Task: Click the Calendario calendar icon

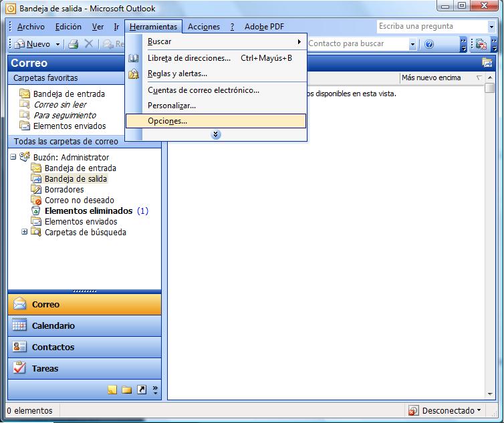Action: coord(19,325)
